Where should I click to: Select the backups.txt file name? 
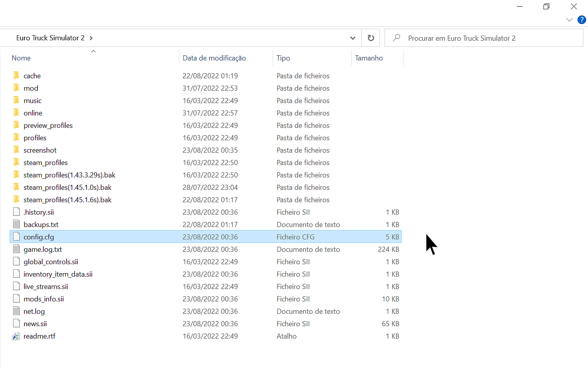[x=41, y=225]
